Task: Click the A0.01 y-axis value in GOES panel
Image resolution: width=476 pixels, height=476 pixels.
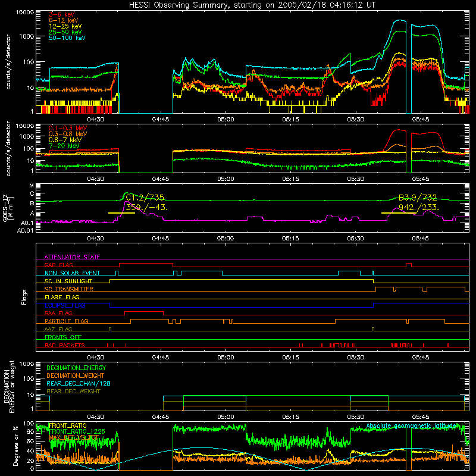Action: tap(25, 230)
